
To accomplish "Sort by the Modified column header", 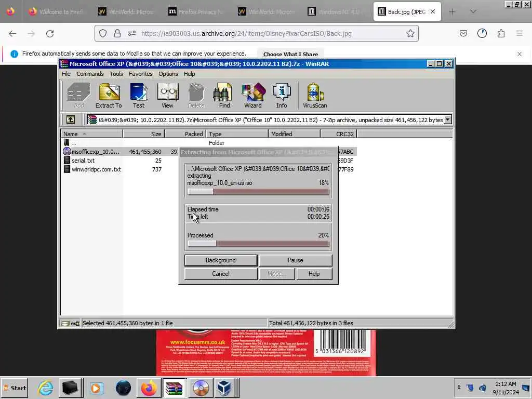I will (x=294, y=134).
